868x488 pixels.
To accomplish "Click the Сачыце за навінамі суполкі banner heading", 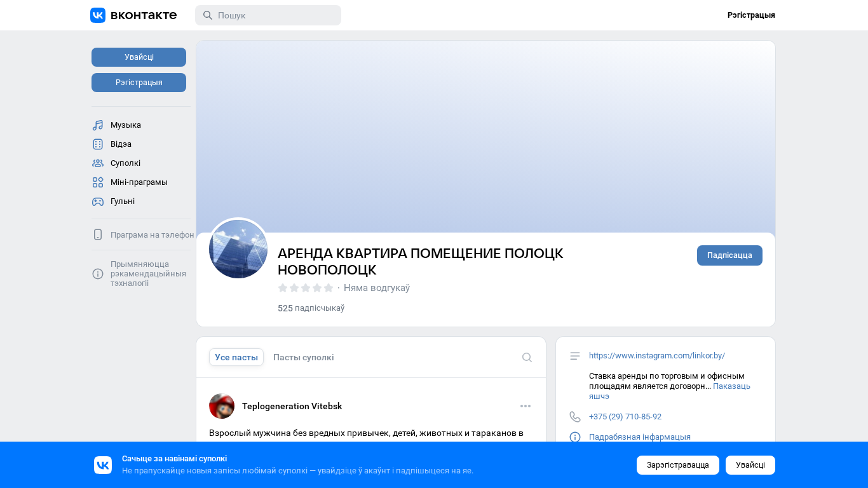I will [174, 459].
